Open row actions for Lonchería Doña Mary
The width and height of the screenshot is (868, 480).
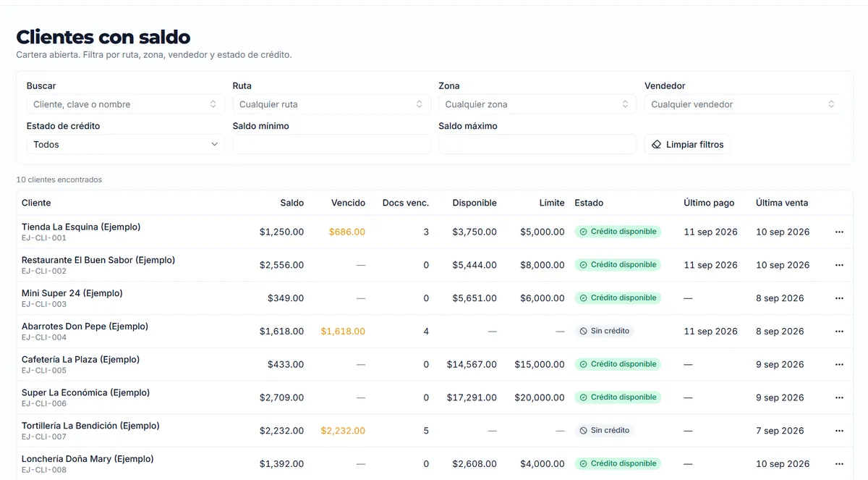pos(839,464)
